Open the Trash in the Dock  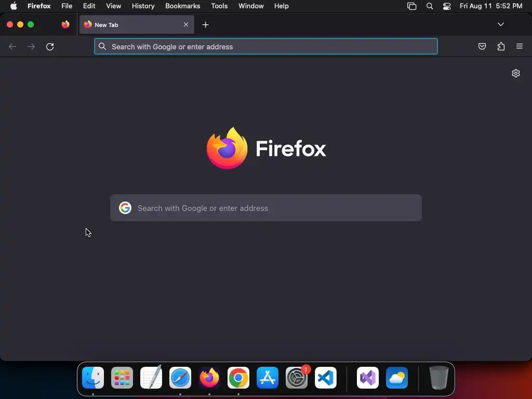click(x=439, y=378)
